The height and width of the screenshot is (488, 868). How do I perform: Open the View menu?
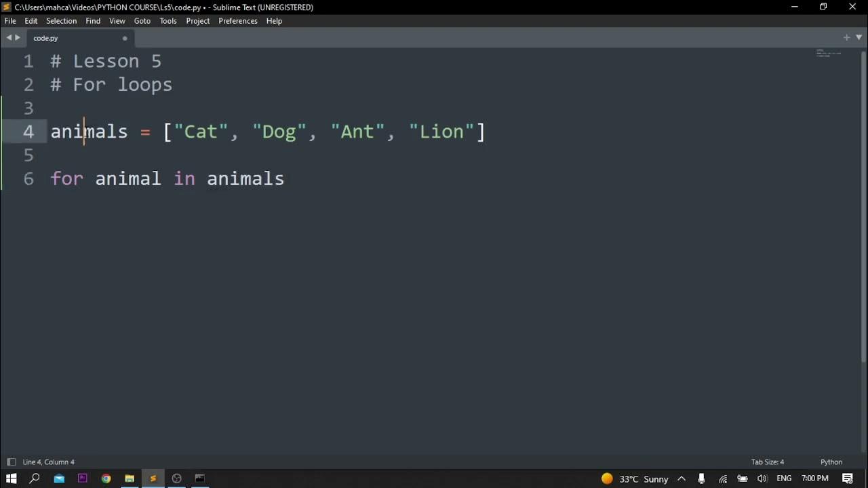tap(117, 21)
